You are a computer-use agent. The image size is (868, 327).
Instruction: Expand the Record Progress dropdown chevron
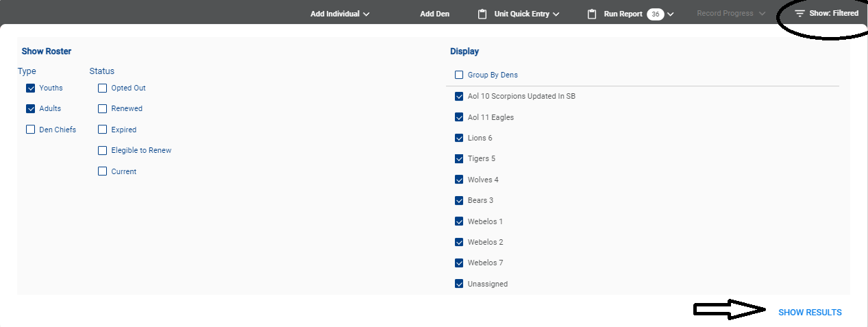[x=762, y=14]
